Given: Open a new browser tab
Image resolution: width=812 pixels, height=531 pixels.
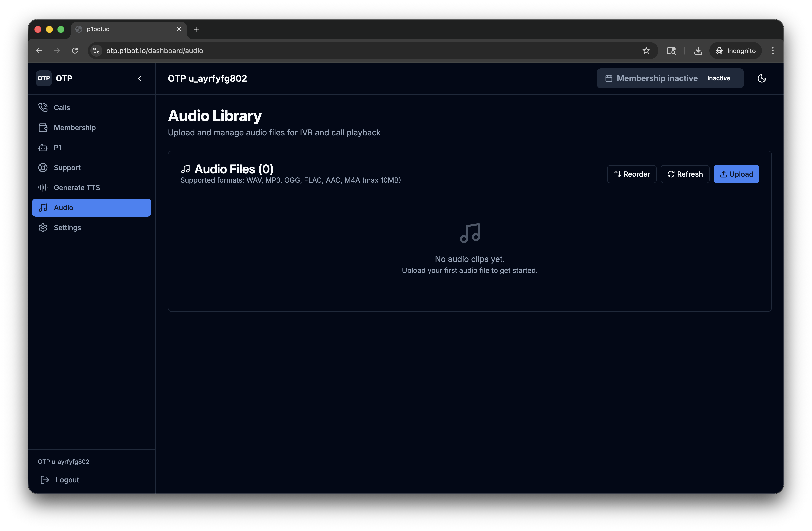Looking at the screenshot, I should pyautogui.click(x=197, y=29).
